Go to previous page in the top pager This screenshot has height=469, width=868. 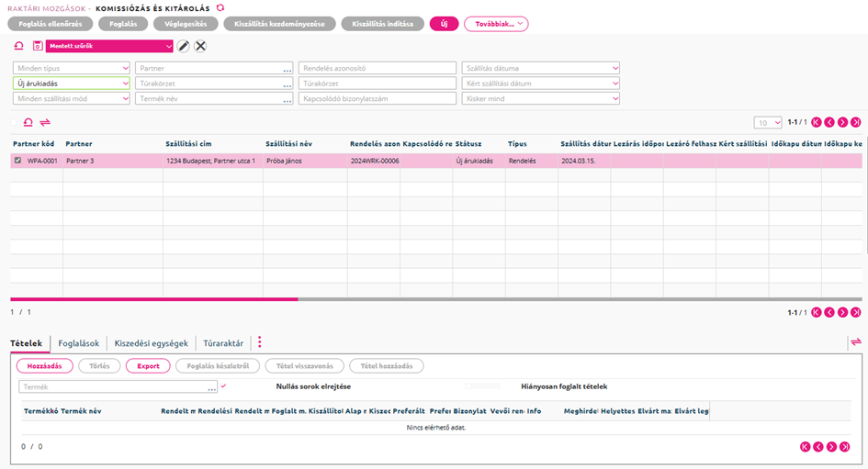[829, 122]
